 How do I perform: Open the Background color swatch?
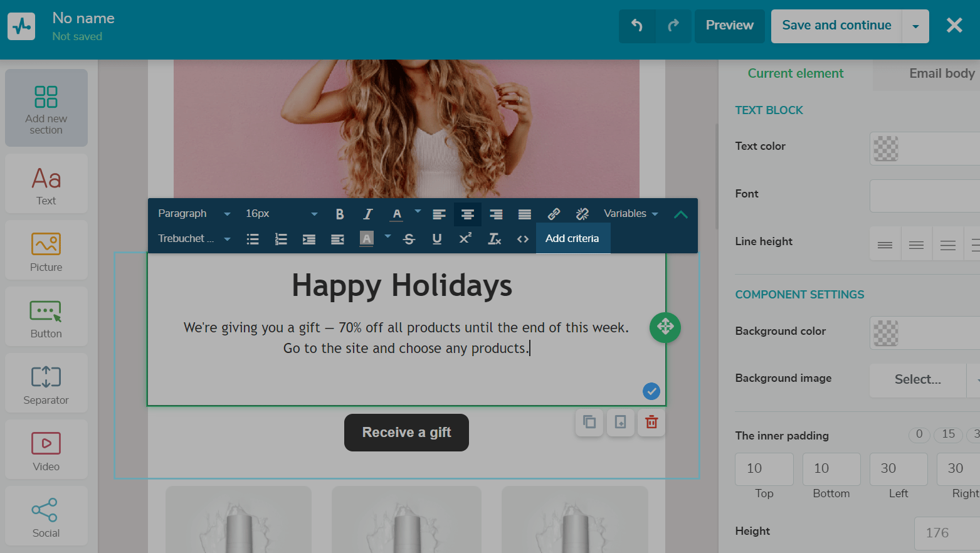[x=886, y=333]
